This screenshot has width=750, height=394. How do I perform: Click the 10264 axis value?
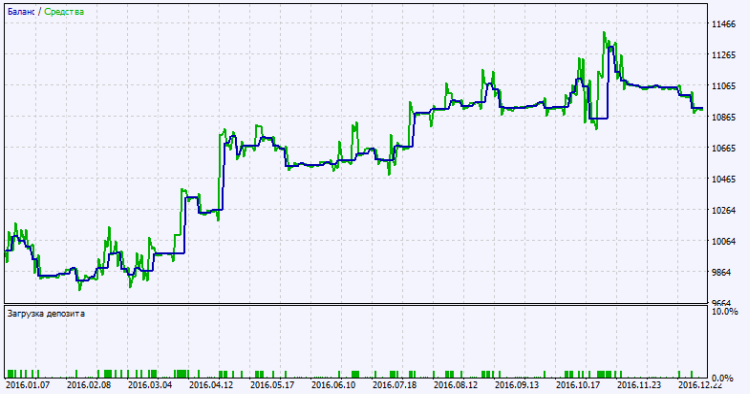pos(724,210)
